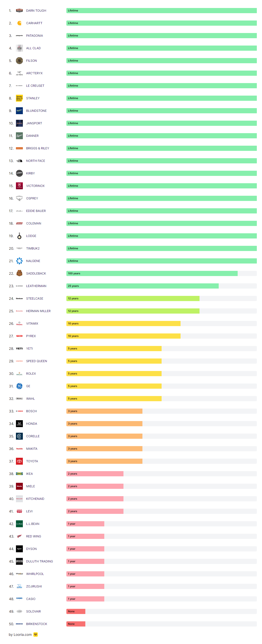This screenshot has height=644, width=262.
Task: Click Leatherman's 25 years warranty bar
Action: tap(142, 286)
